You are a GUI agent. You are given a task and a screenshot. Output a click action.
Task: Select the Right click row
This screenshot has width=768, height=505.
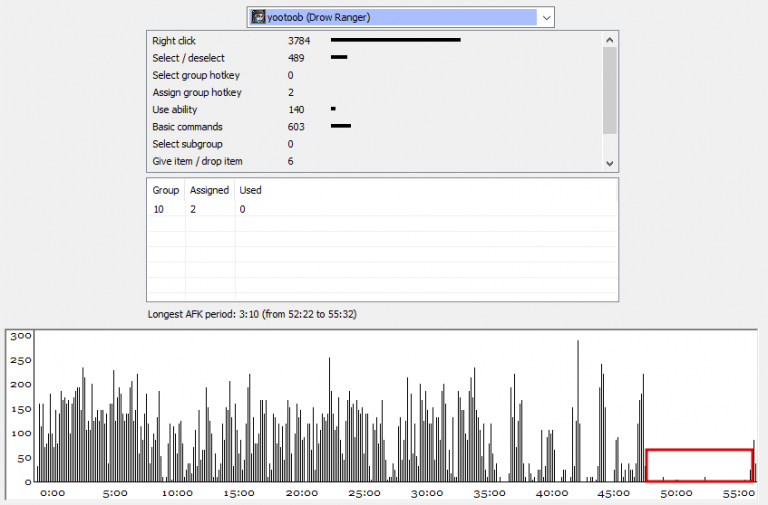(x=375, y=41)
